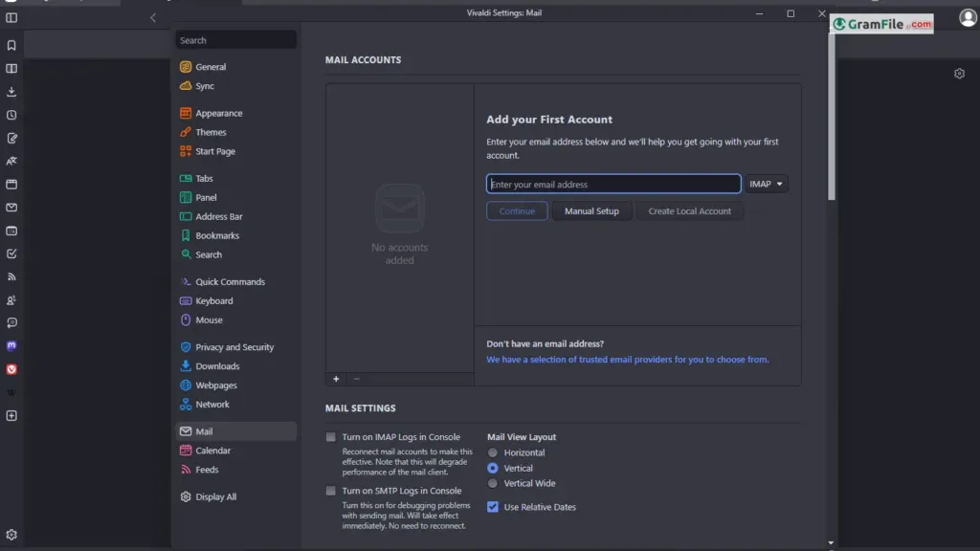Open the IMAP protocol dropdown
Screen dimensions: 980x551
pos(767,184)
